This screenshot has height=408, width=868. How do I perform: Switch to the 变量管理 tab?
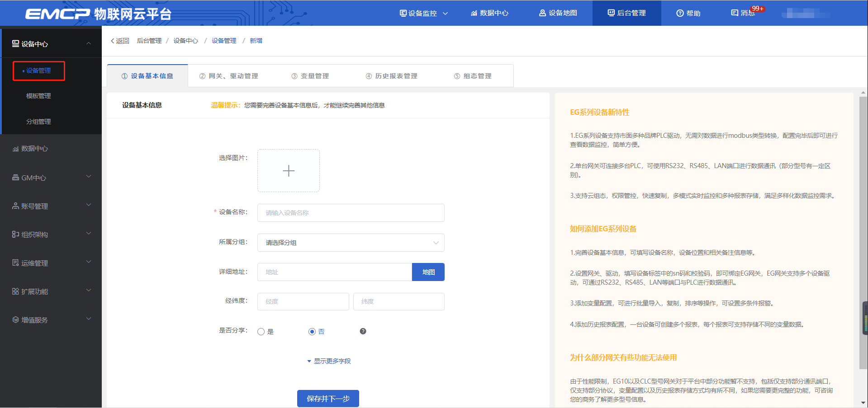[311, 75]
